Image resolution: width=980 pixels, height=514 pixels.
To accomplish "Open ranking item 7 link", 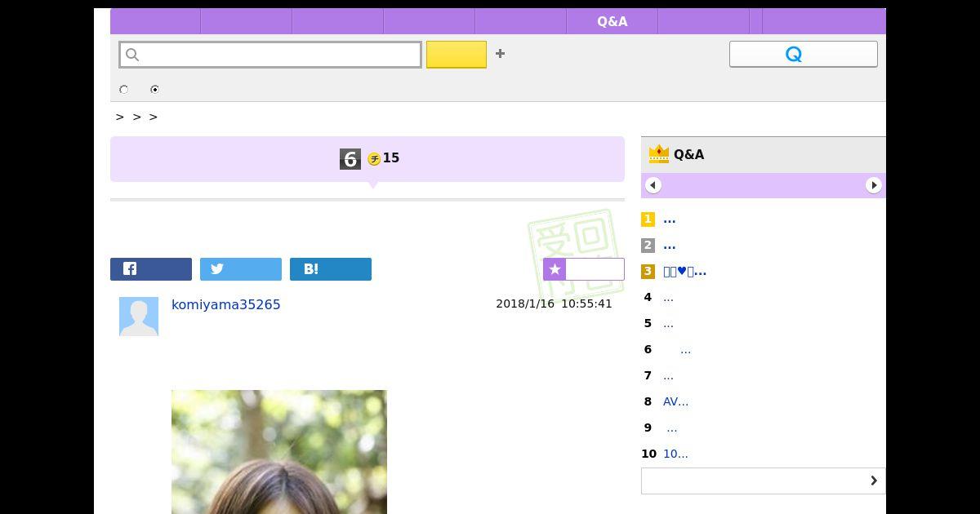I will 669,376.
